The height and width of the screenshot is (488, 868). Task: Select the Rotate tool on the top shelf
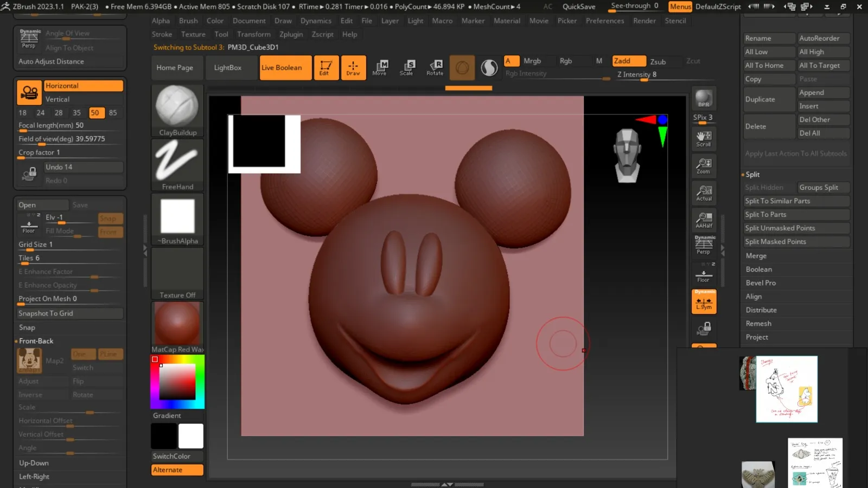click(435, 67)
